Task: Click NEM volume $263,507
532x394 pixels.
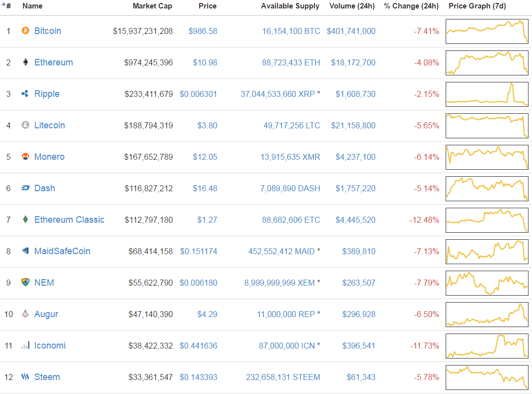Action: 359,283
